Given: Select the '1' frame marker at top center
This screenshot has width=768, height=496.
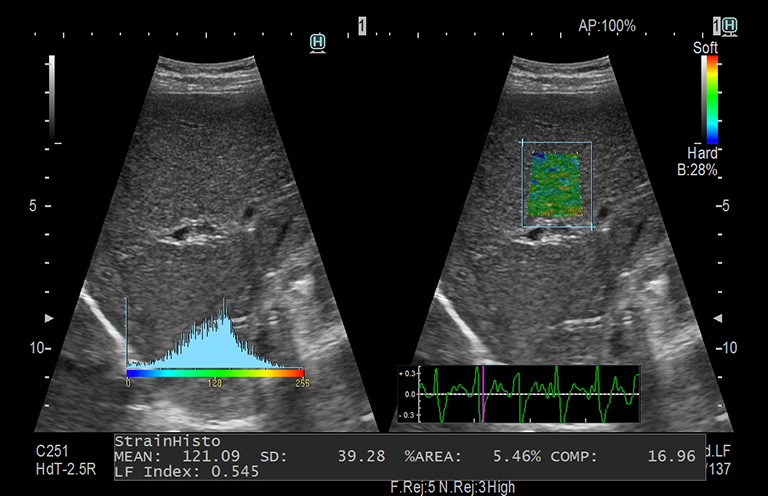Looking at the screenshot, I should [362, 25].
